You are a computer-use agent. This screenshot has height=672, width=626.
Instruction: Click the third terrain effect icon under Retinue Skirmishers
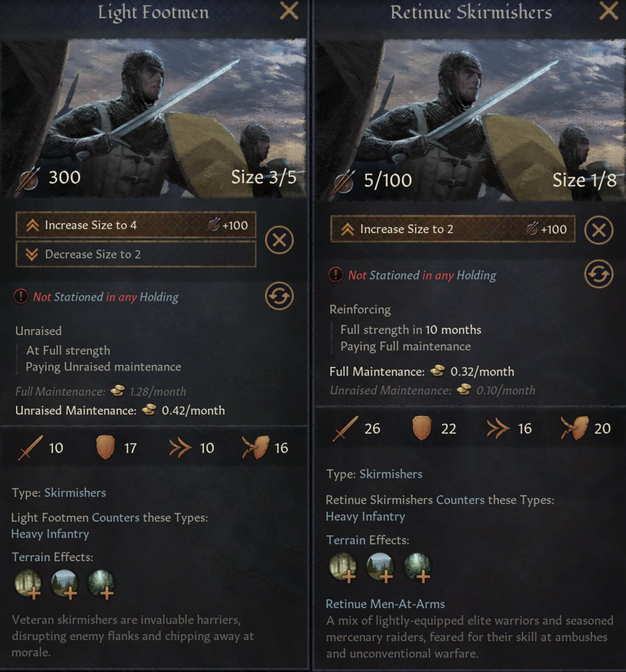(417, 567)
